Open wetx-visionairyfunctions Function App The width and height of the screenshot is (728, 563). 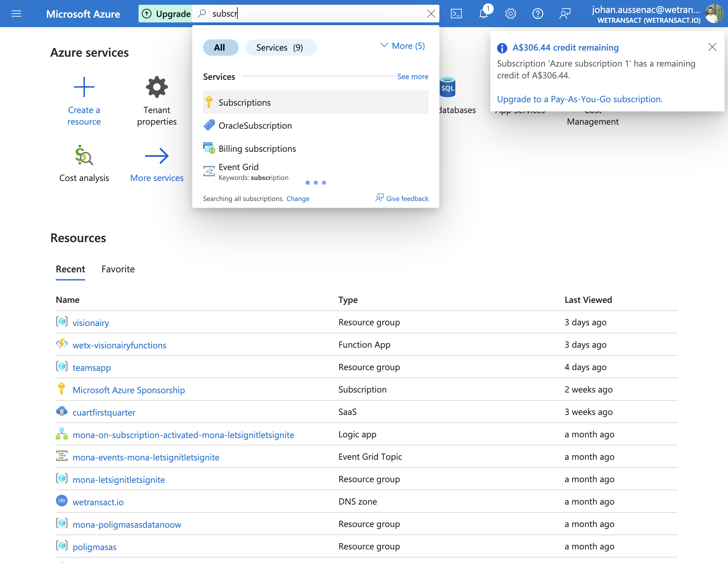point(120,345)
